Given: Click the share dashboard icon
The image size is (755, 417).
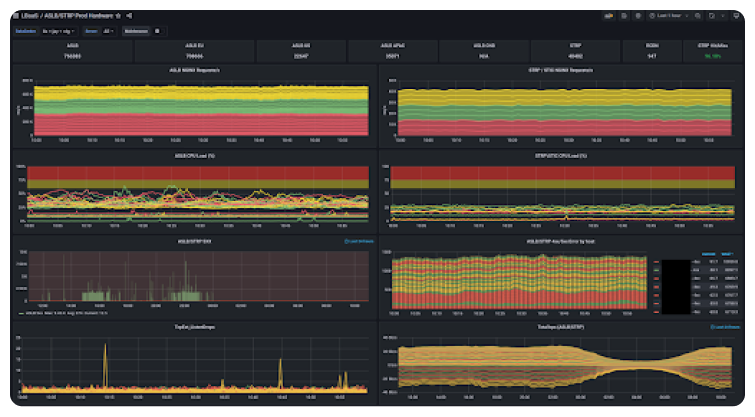Looking at the screenshot, I should [130, 16].
